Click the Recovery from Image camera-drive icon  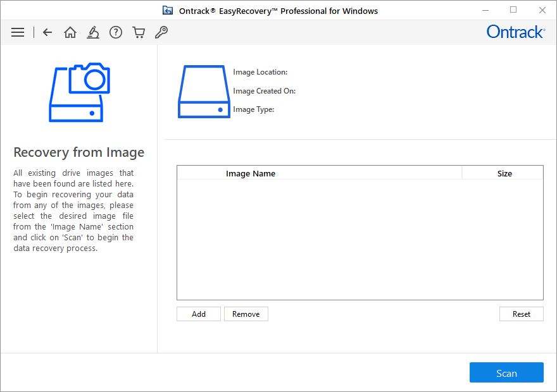tap(79, 92)
